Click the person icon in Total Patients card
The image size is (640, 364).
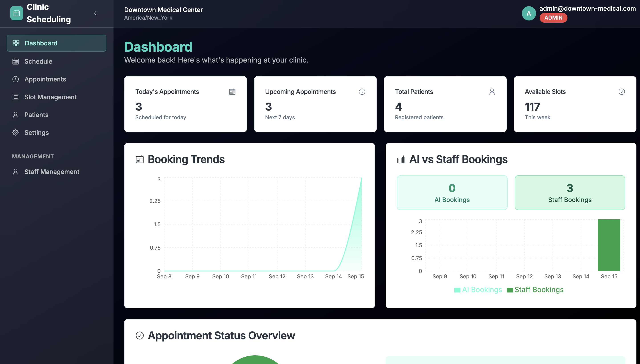coord(492,92)
